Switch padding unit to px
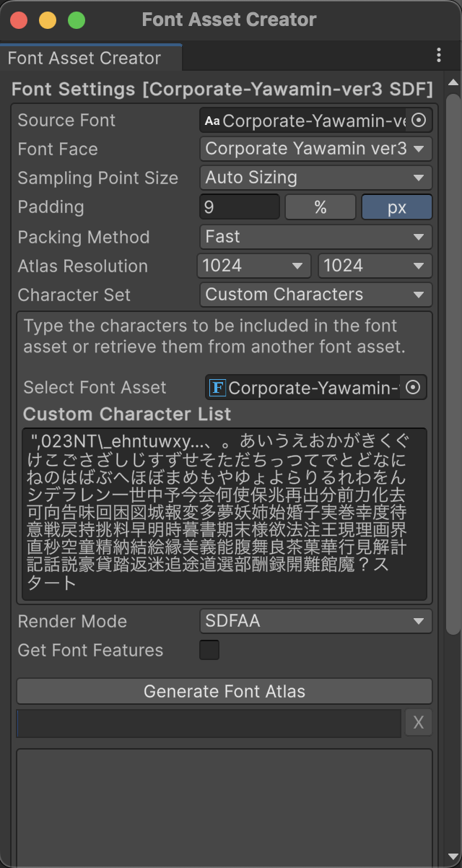 tap(396, 207)
